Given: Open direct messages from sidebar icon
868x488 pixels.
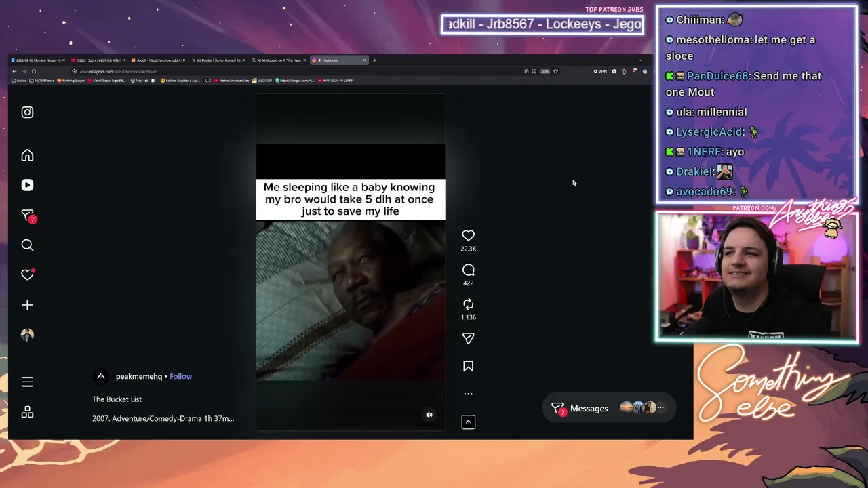Looking at the screenshot, I should tap(28, 216).
